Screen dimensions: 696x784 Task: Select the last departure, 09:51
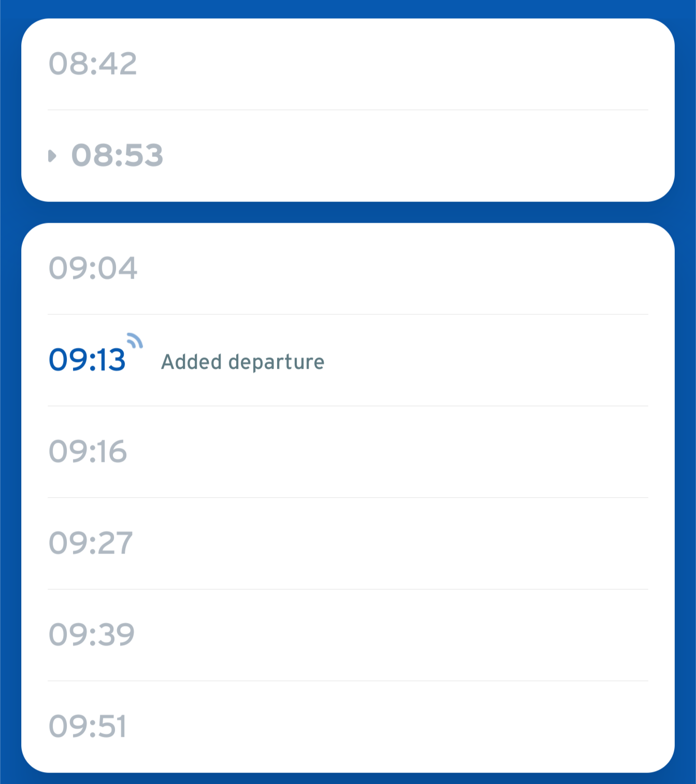point(88,726)
